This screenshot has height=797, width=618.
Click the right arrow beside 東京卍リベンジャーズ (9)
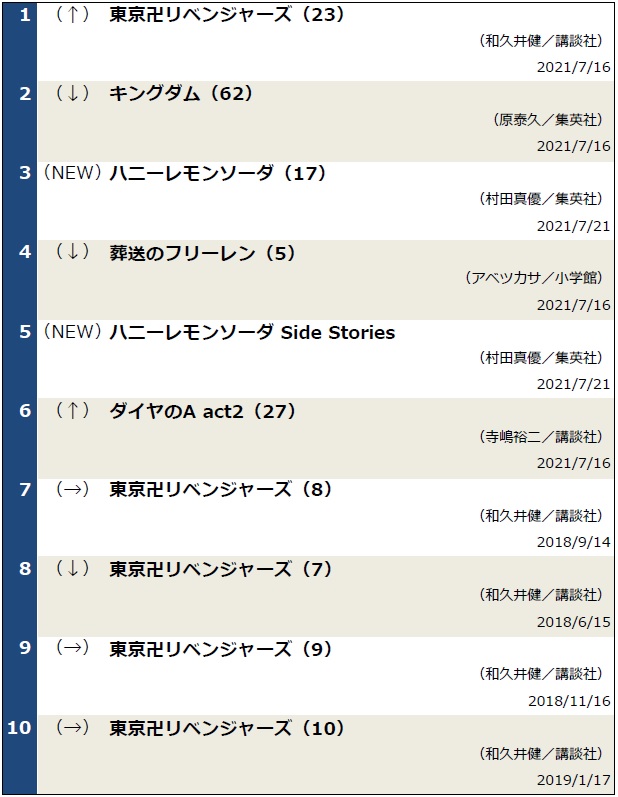point(73,648)
